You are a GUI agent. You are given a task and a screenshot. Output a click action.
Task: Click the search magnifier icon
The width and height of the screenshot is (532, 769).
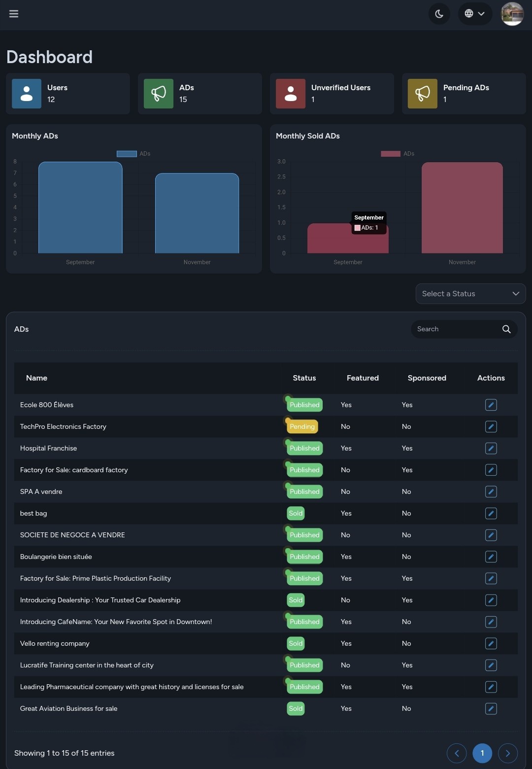click(506, 329)
